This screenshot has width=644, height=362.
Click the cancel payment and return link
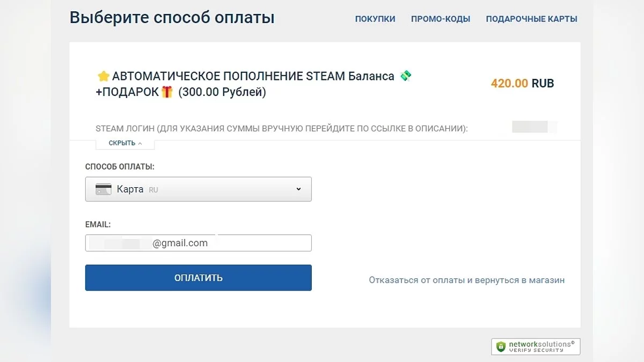[x=466, y=280]
